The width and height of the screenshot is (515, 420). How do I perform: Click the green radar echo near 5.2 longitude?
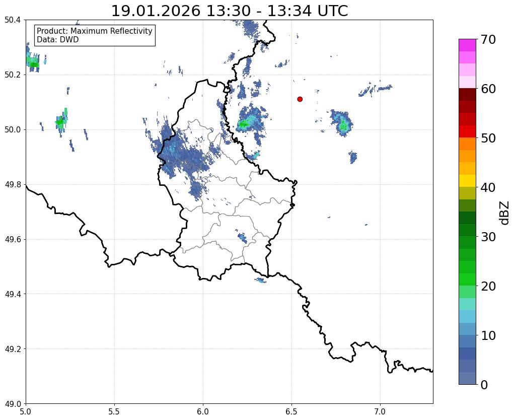pyautogui.click(x=61, y=121)
